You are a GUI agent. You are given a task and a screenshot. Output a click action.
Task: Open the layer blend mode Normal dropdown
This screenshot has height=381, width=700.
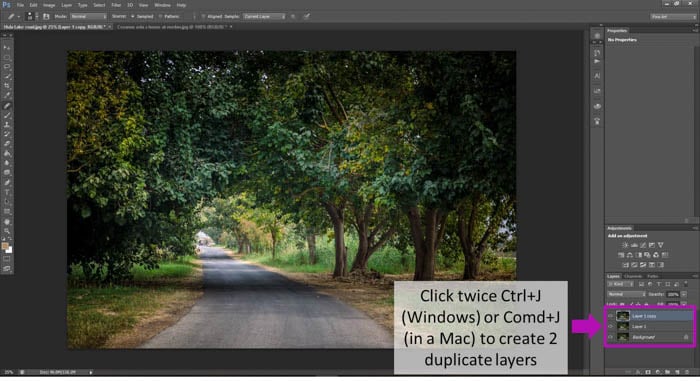point(627,294)
